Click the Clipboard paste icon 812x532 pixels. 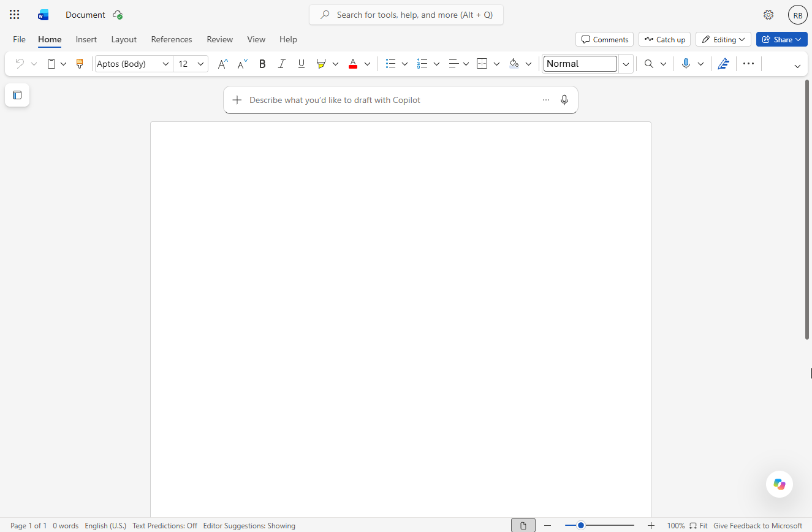pos(51,64)
